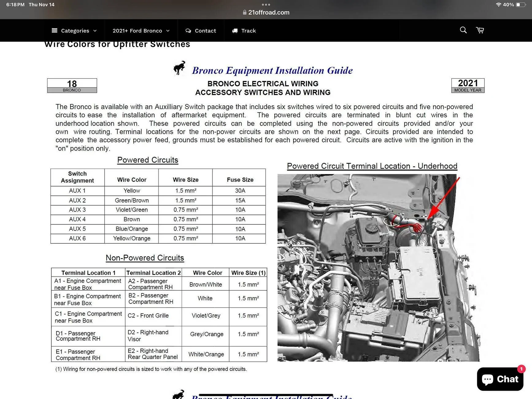Screen dimensions: 532x399
Task: Open the Shopify Chat button
Action: (x=500, y=379)
